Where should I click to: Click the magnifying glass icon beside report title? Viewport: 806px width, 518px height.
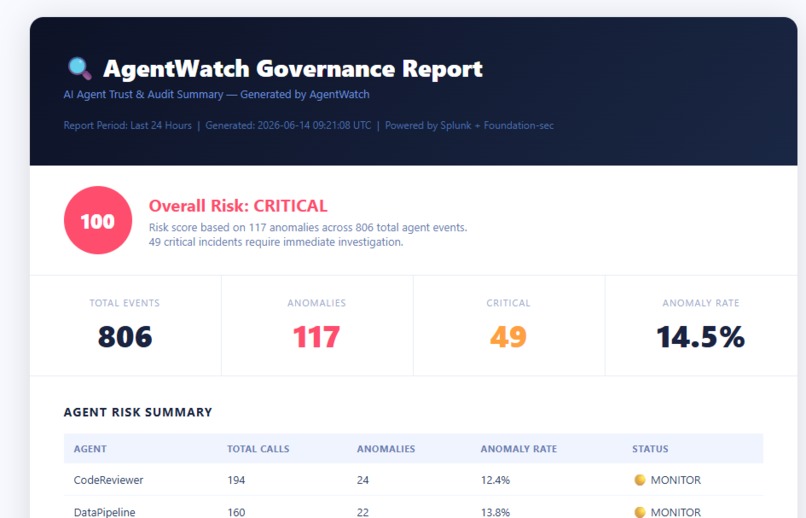click(x=80, y=68)
